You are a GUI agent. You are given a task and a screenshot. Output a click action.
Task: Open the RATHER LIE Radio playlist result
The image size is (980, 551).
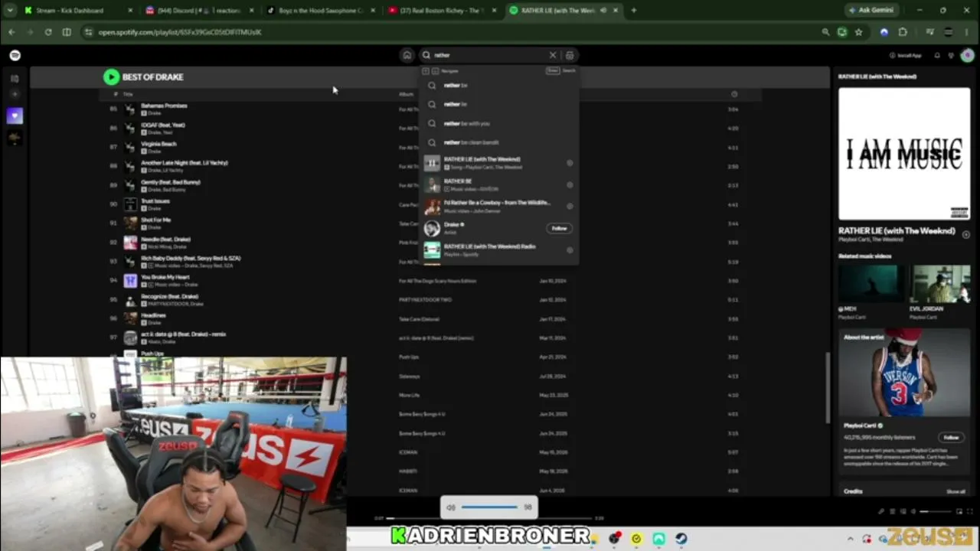click(498, 250)
